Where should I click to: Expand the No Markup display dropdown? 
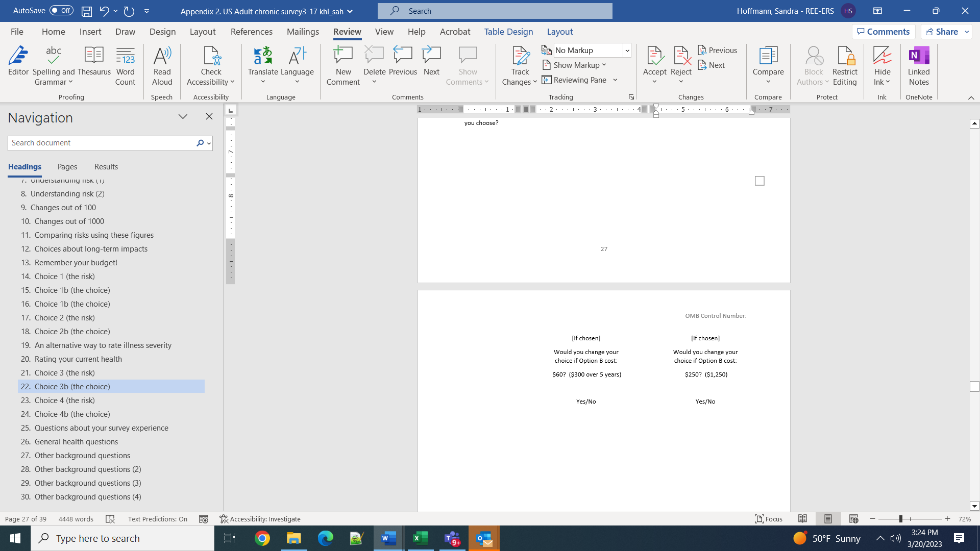(627, 50)
